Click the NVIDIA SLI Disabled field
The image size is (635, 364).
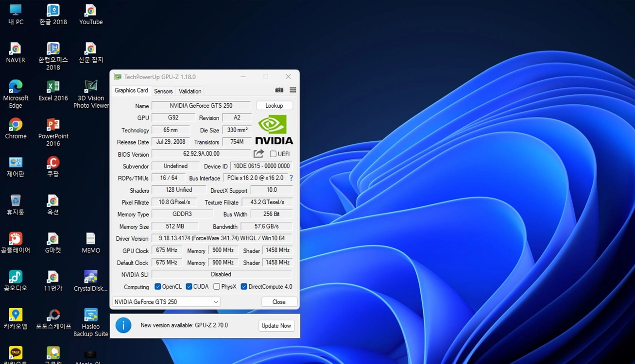point(222,274)
